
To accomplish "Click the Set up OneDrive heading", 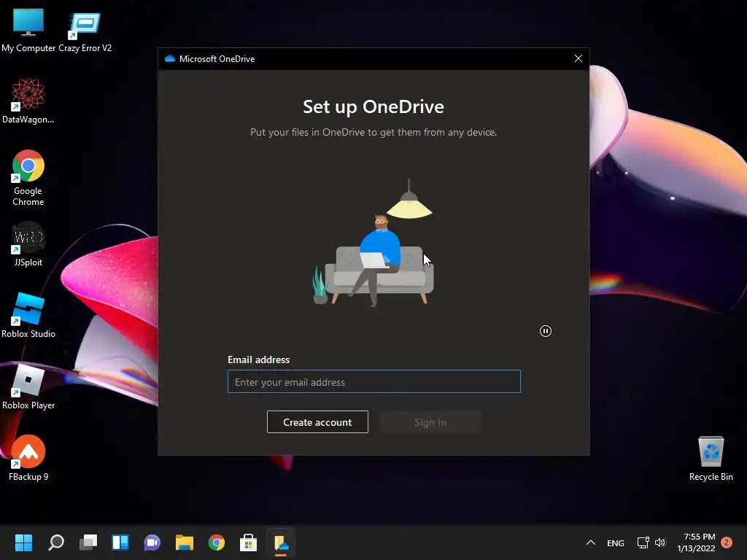I will pyautogui.click(x=373, y=106).
